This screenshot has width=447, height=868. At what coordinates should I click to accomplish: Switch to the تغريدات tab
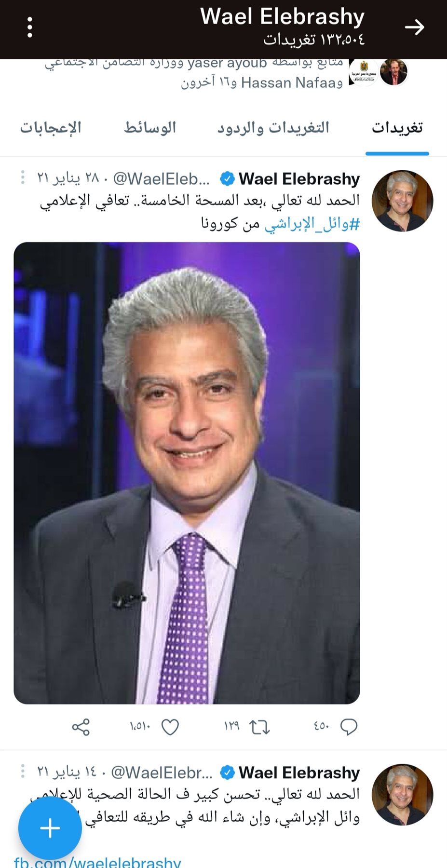click(x=397, y=128)
